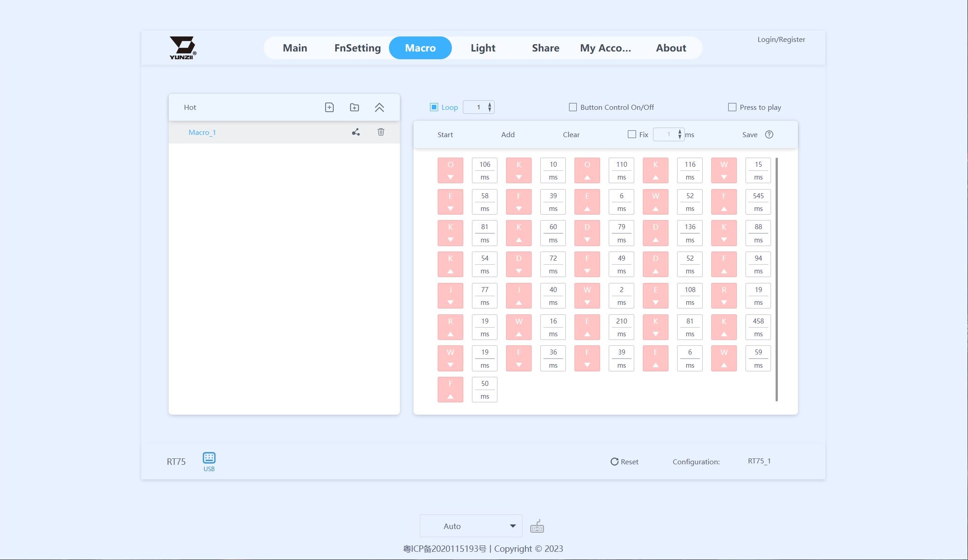The height and width of the screenshot is (560, 968).
Task: Select the R key-down tile before 19 ms
Action: click(x=724, y=296)
